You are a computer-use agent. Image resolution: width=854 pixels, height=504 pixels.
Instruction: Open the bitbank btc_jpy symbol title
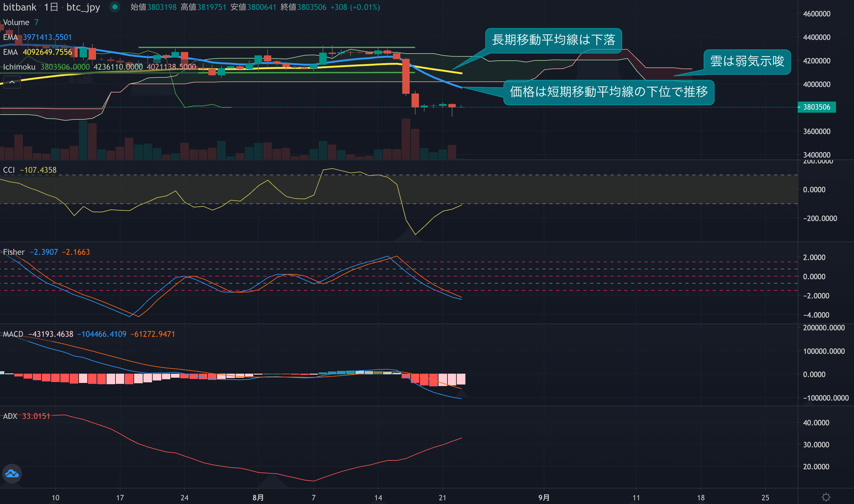click(x=51, y=7)
